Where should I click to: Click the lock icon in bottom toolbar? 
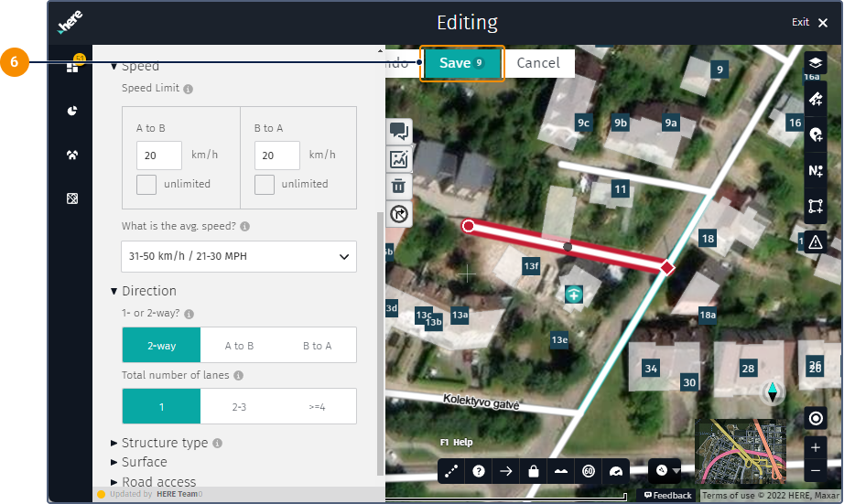533,471
